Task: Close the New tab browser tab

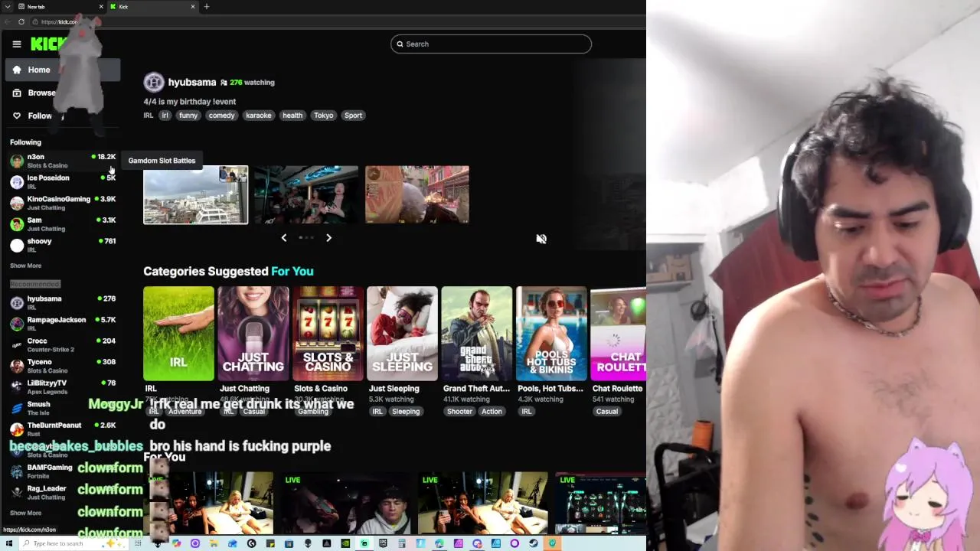Action: pos(101,7)
